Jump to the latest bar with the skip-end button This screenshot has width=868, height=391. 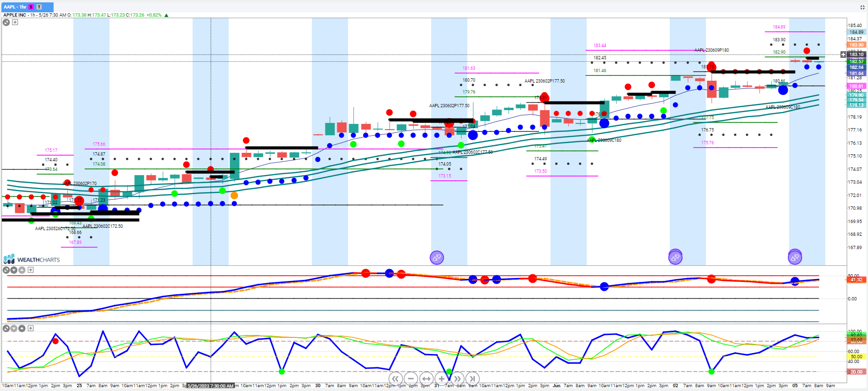(472, 379)
